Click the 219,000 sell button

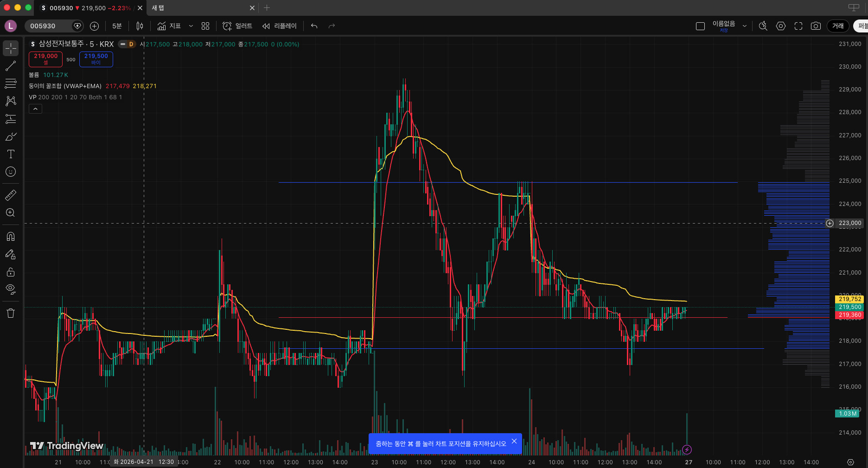coord(45,59)
